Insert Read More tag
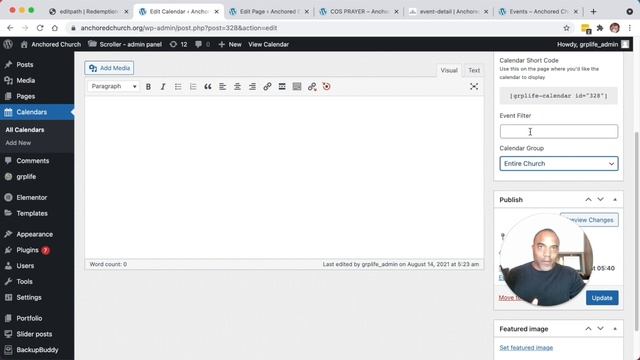The image size is (640, 360). pos(282,87)
